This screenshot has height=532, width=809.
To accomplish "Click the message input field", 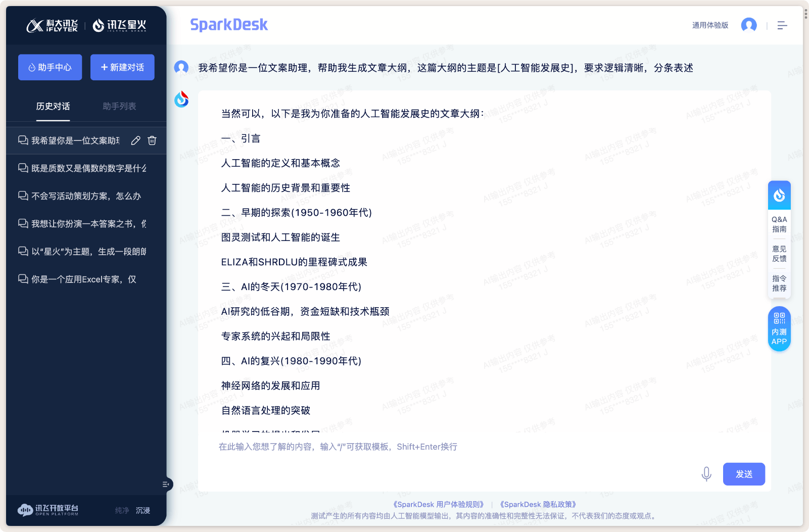I will pyautogui.click(x=404, y=447).
